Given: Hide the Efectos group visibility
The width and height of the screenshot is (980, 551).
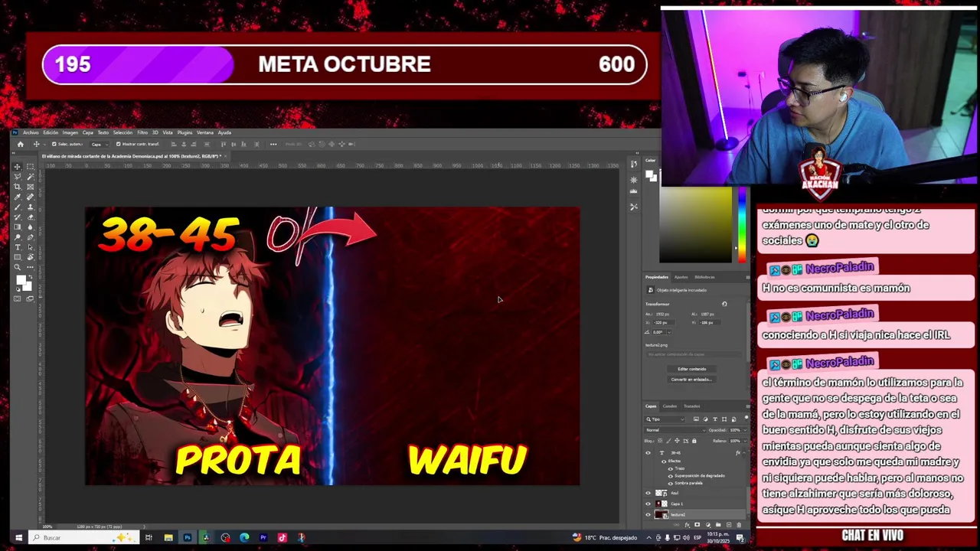Looking at the screenshot, I should tap(664, 461).
